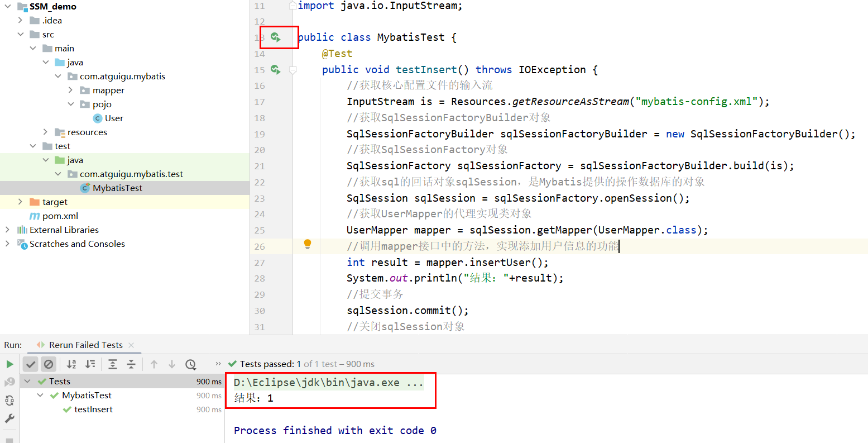This screenshot has width=868, height=443.
Task: Click getResourceAsStream on line 17
Action: tap(570, 102)
